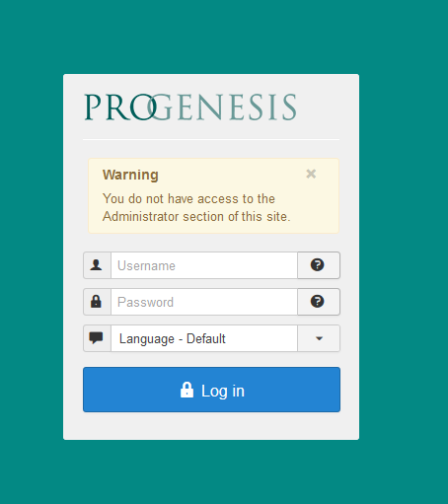Click the Warning heading text

tap(130, 175)
